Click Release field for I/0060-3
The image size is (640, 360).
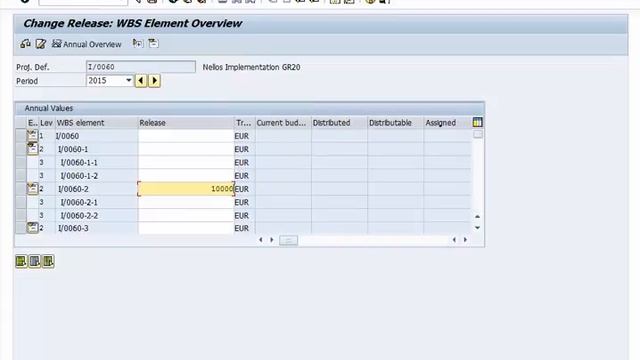click(x=186, y=228)
